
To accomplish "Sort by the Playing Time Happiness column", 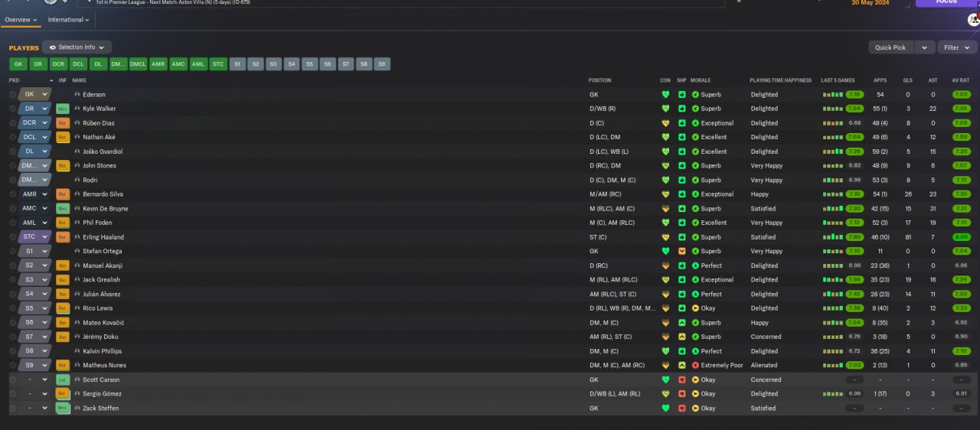I will pos(780,80).
